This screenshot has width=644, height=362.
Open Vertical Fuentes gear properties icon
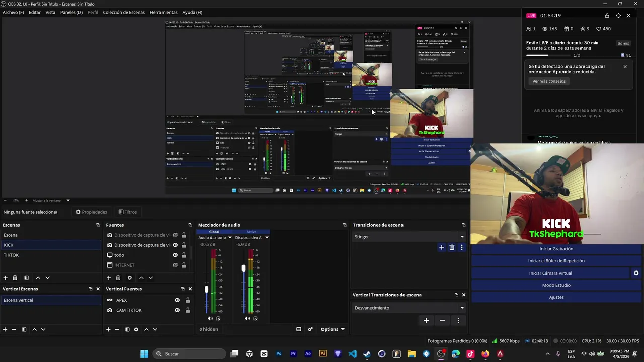[x=136, y=329]
